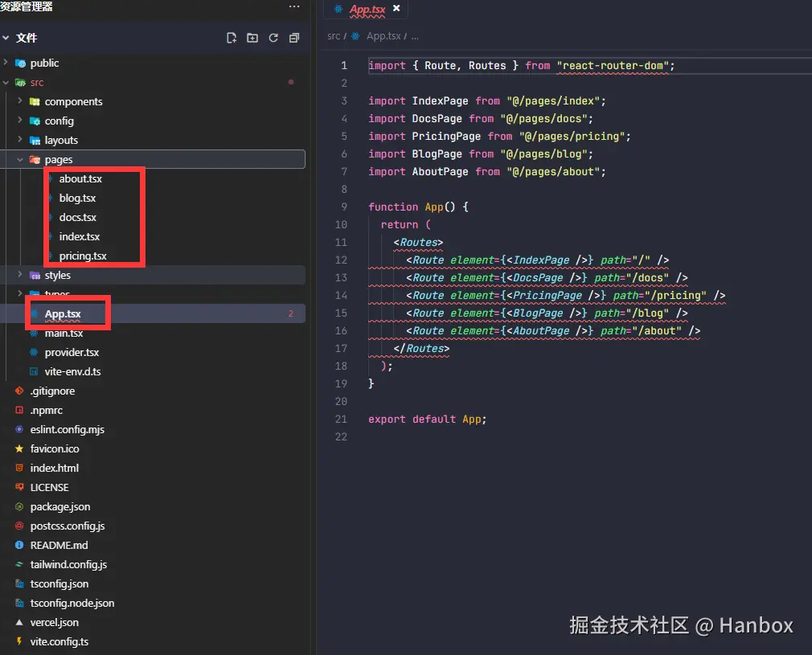This screenshot has width=812, height=655.
Task: Click the src folder modified dot indicator
Action: click(x=291, y=82)
